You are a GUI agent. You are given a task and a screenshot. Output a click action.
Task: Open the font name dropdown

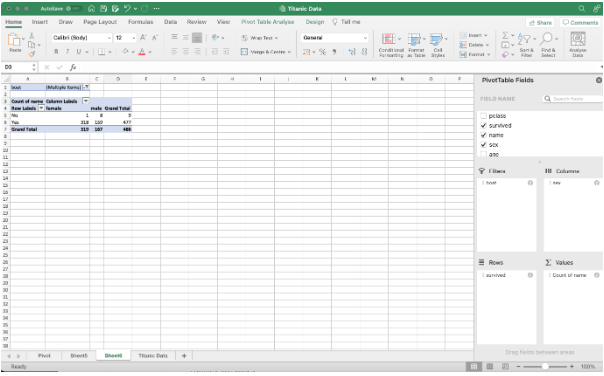(109, 38)
